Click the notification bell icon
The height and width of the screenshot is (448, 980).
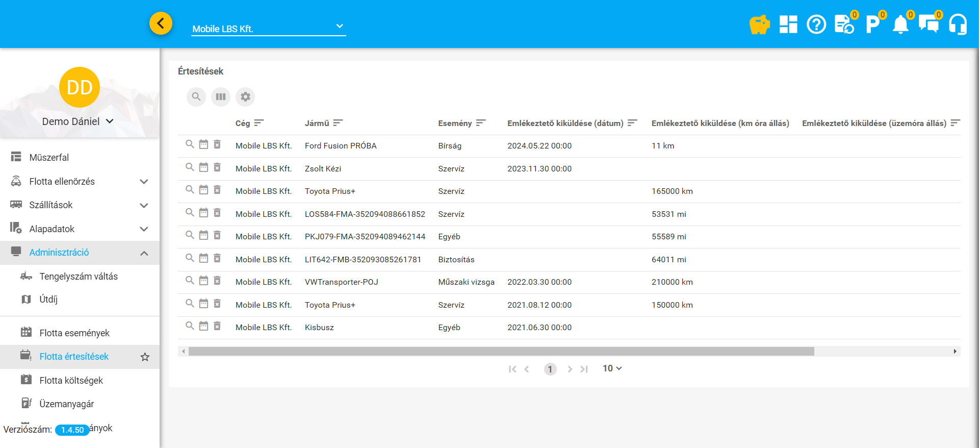coord(900,24)
